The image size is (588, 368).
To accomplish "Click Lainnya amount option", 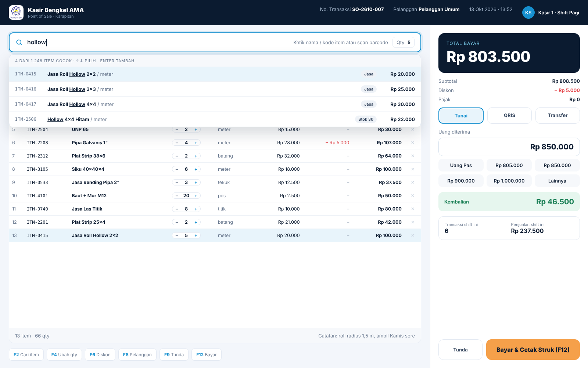I will click(x=557, y=181).
